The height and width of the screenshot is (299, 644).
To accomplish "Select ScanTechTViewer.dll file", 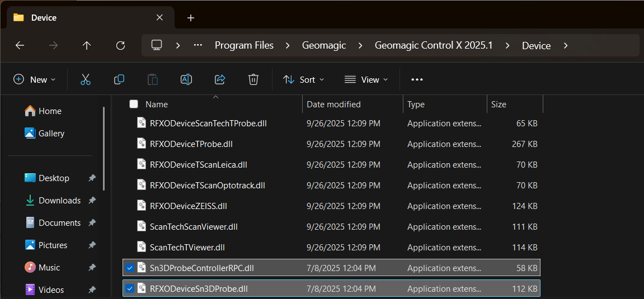I will coord(331,248).
